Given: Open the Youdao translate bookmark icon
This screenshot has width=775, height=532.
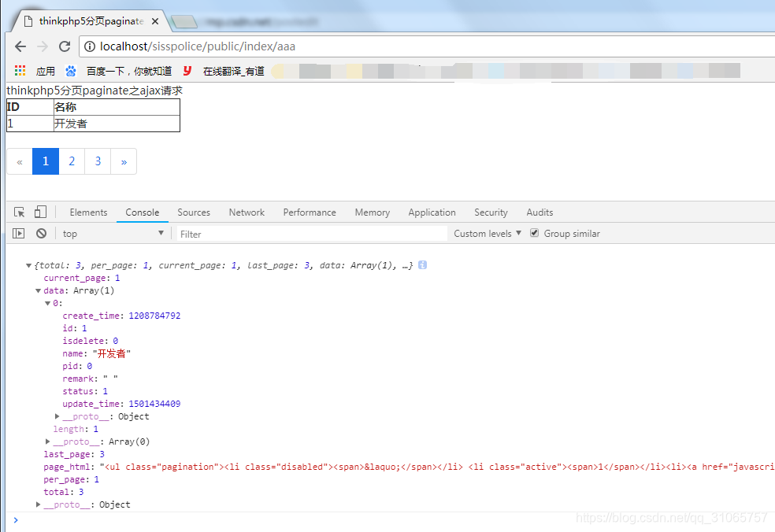Looking at the screenshot, I should pos(187,71).
